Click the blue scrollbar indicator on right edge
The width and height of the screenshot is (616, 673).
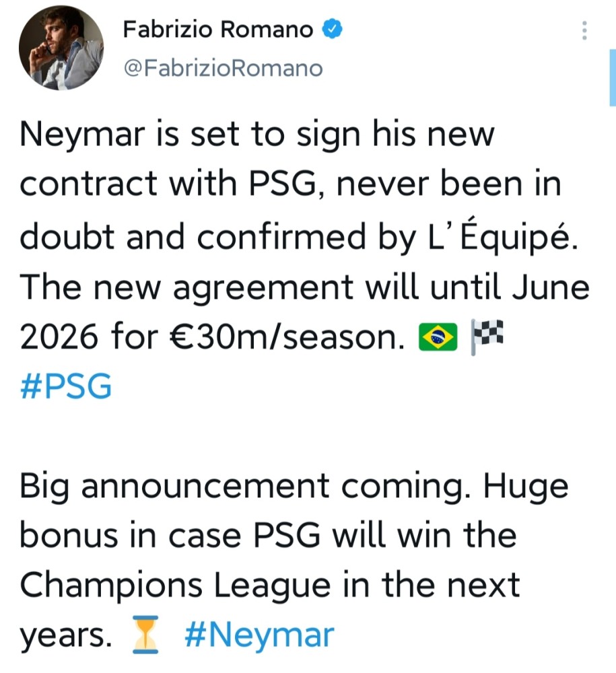(x=613, y=77)
